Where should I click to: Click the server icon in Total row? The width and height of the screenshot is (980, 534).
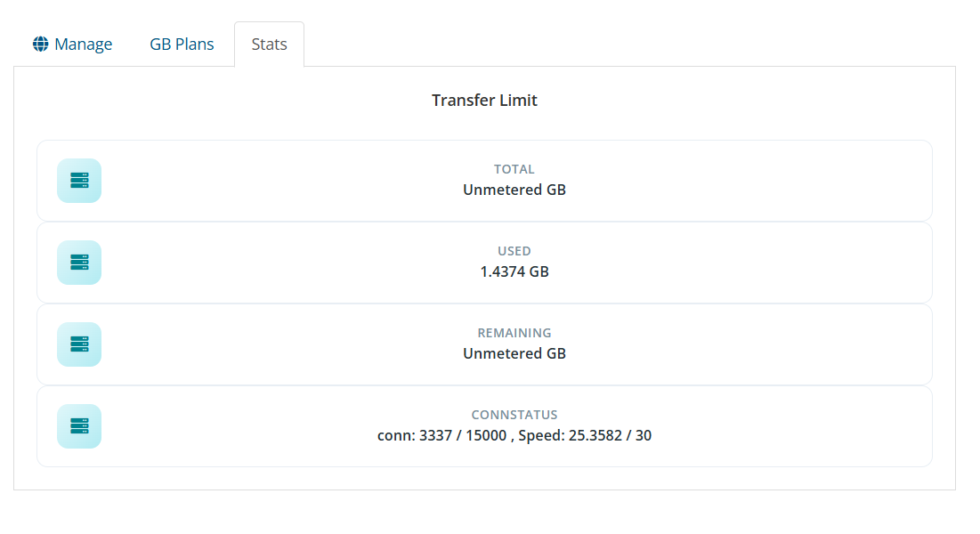[x=79, y=181]
